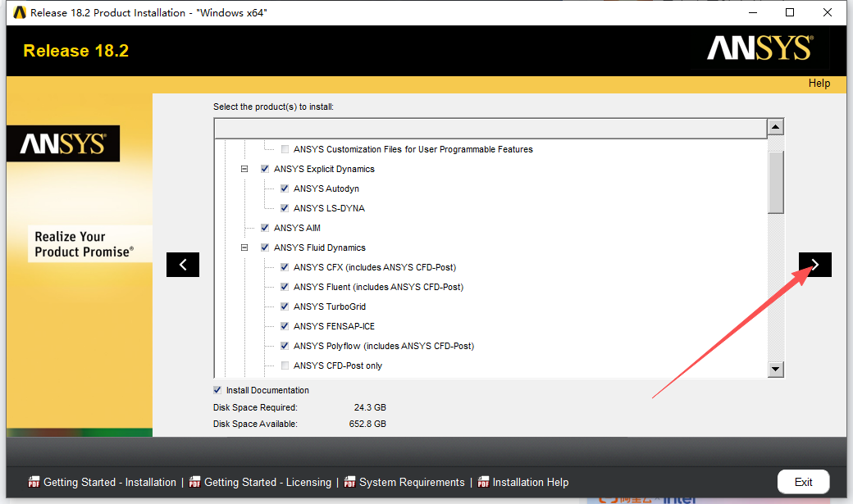Click the scroll down arrow in product list

[776, 370]
